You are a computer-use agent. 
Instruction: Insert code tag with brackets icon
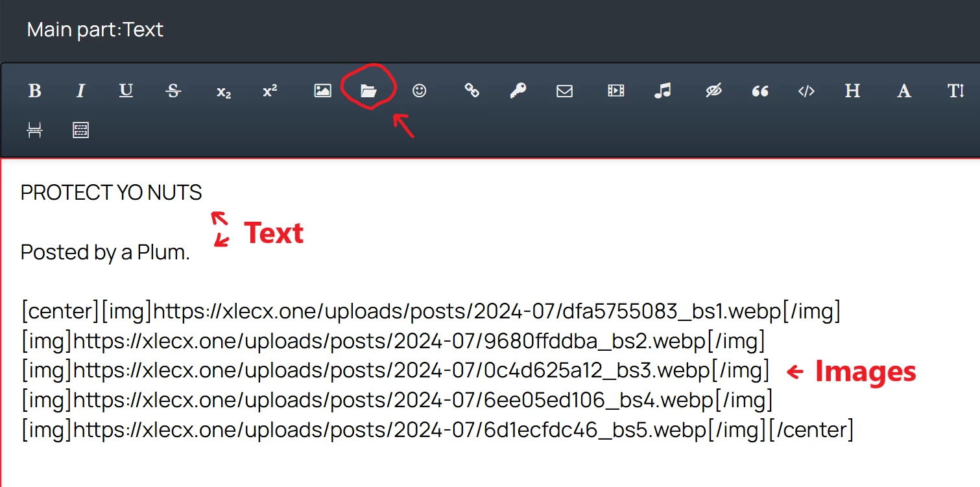[x=806, y=91]
